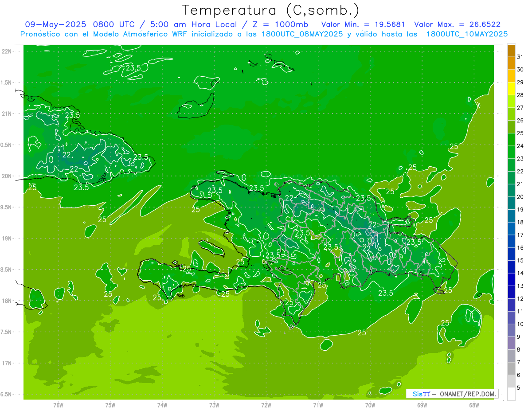Viewport: 532px width, 411px height.
Task: Click the "Temperatura (C,somb.)" chart title
Action: [271, 10]
